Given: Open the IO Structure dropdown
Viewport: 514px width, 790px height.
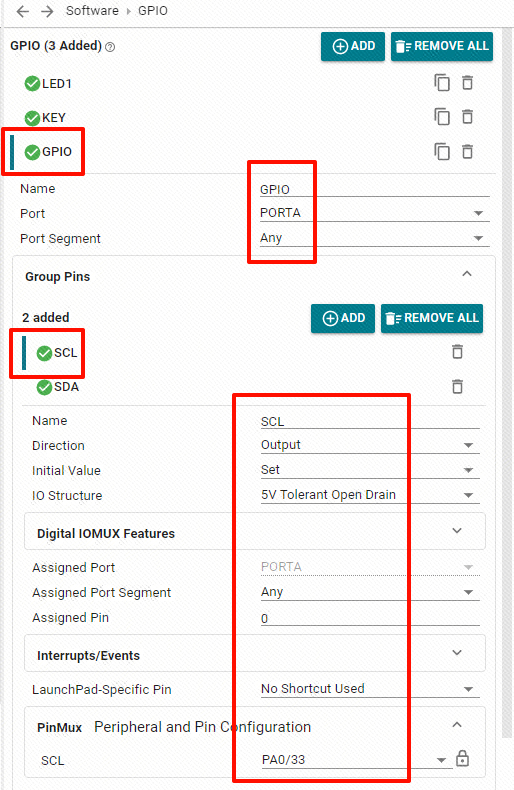Looking at the screenshot, I should click(x=370, y=495).
